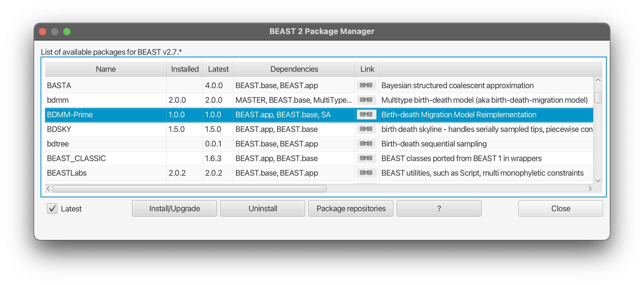644x285 pixels.
Task: Select the BDMM-Prime package name
Action: [70, 115]
